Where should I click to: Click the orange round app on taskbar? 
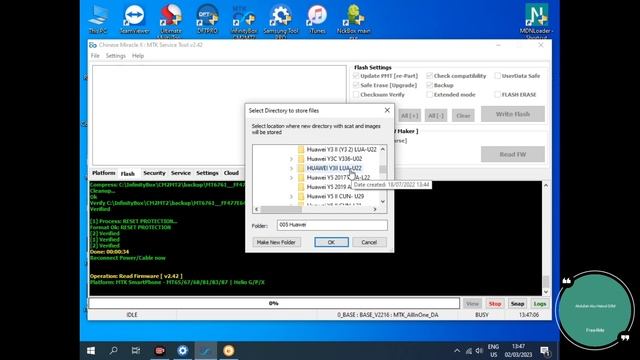(229, 351)
